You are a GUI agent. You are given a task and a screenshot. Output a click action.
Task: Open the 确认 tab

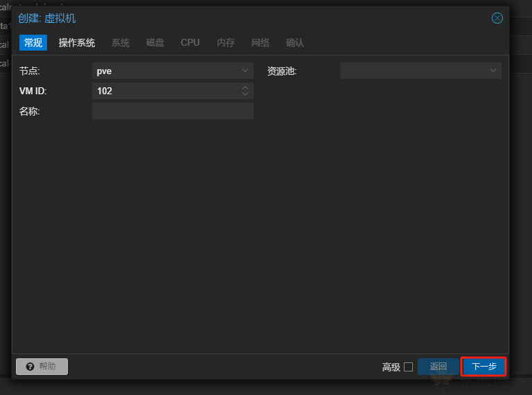pos(295,43)
